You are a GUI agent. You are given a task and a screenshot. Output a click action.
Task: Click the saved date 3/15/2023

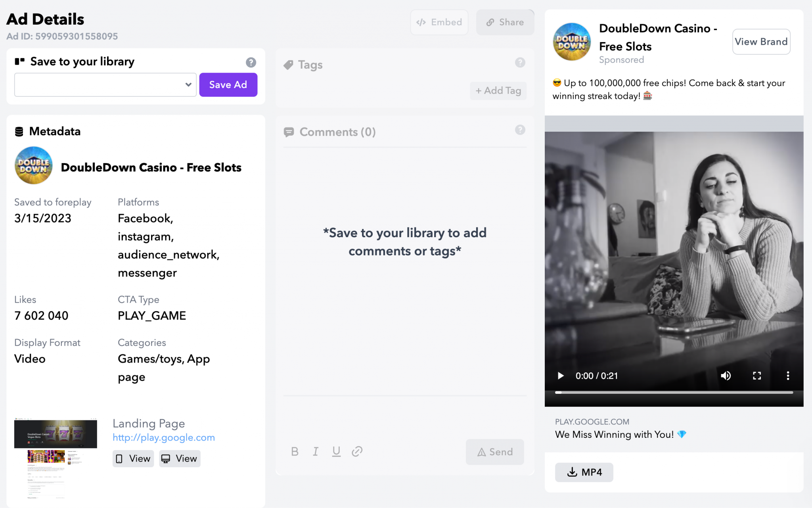pyautogui.click(x=43, y=218)
